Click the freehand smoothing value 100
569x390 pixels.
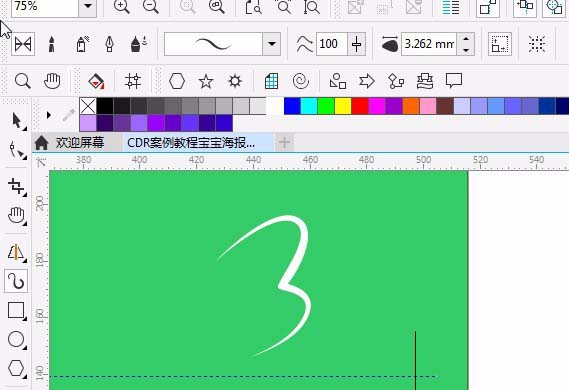click(x=332, y=44)
